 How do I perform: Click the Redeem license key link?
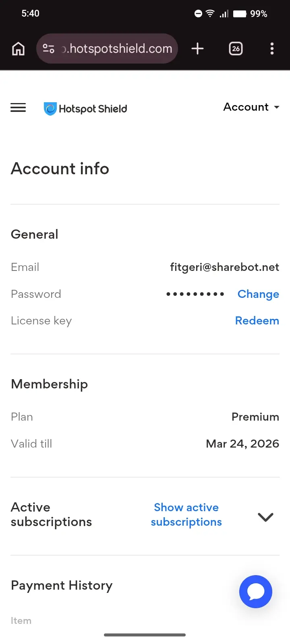click(x=257, y=321)
